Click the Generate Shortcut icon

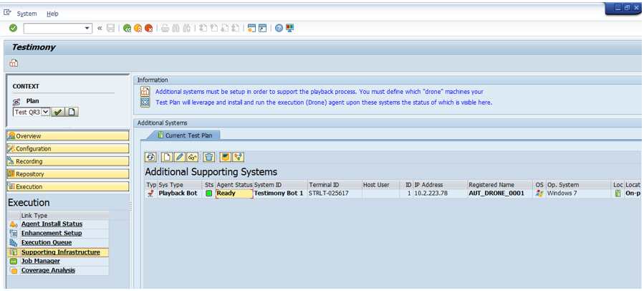tap(262, 29)
